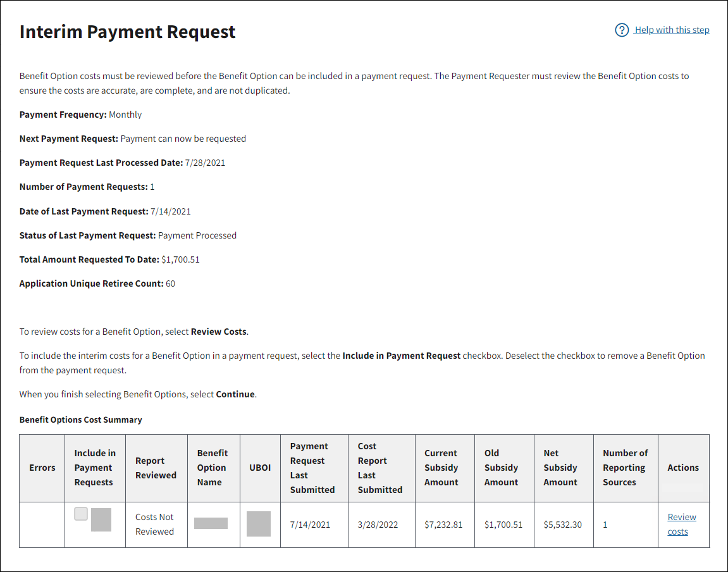Select the Actions column header
The image size is (728, 572).
(x=683, y=468)
